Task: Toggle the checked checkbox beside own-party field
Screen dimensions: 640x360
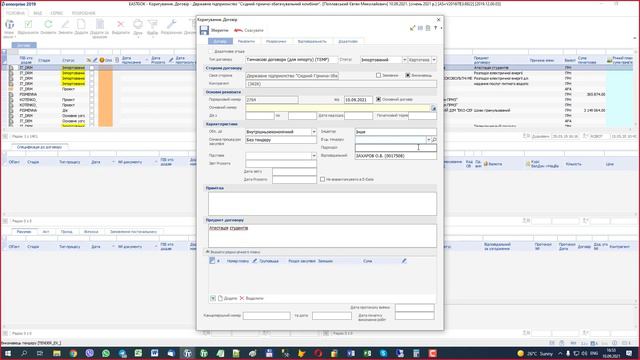Action: (x=407, y=76)
